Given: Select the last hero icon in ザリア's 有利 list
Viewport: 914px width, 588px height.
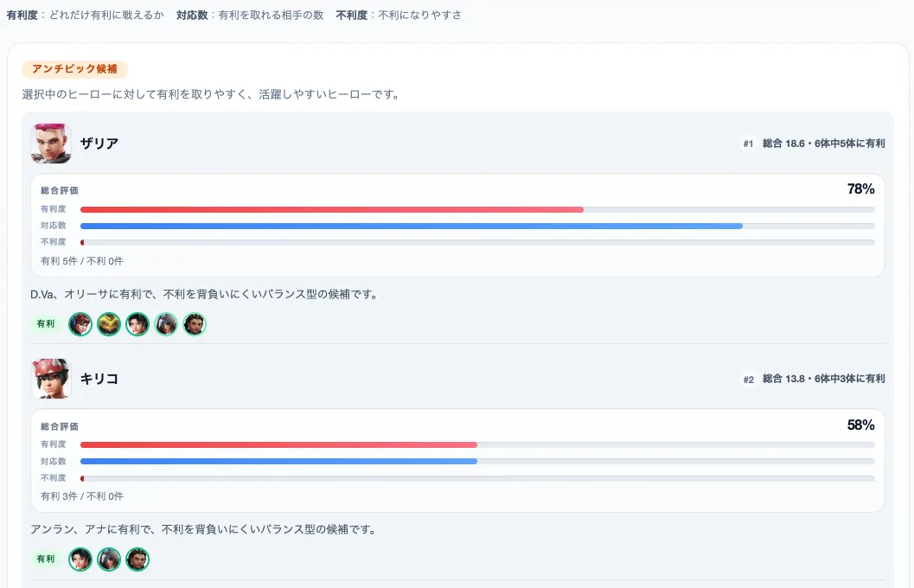Looking at the screenshot, I should 194,323.
